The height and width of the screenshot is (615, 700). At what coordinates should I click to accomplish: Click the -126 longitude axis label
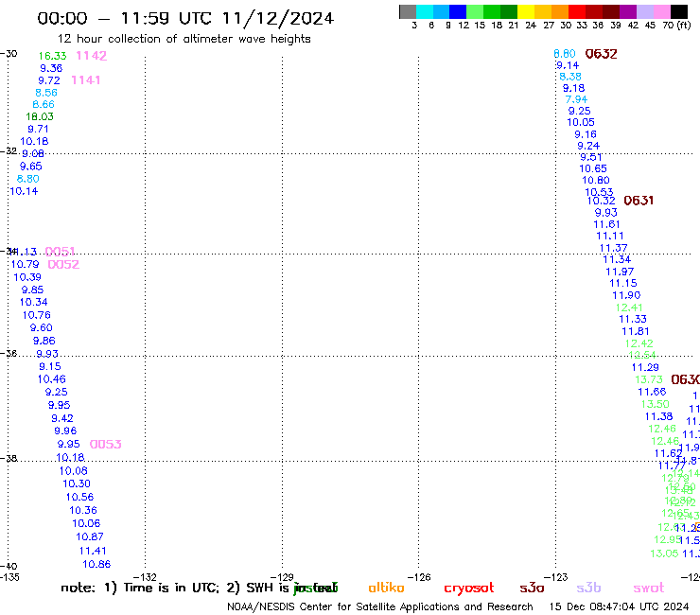pos(419,577)
